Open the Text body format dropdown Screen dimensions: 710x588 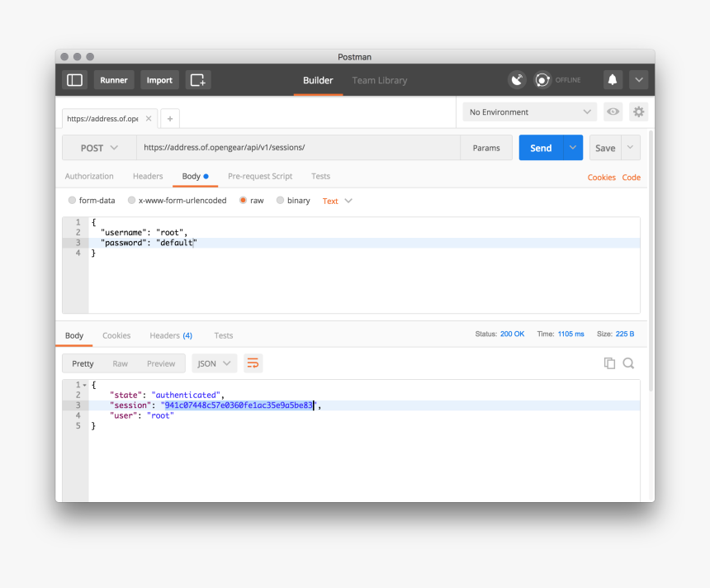337,201
